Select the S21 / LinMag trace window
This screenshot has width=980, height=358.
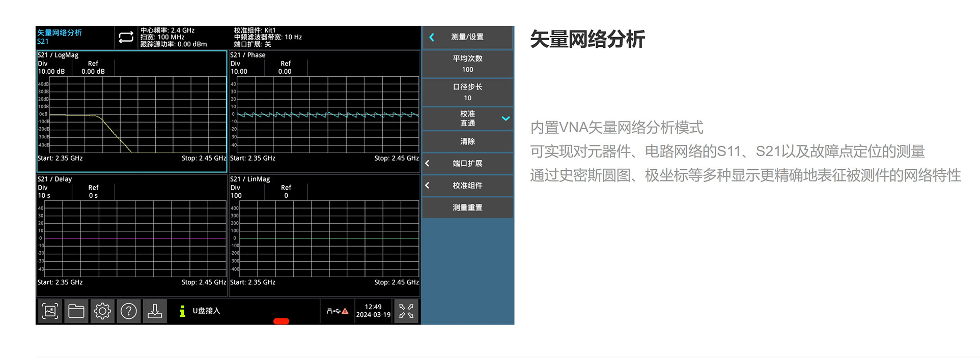(x=325, y=235)
